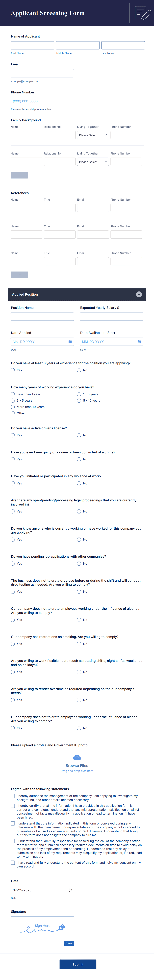154x980 pixels.
Task: Open the second row's Please Select dropdown
Action: coord(93,162)
